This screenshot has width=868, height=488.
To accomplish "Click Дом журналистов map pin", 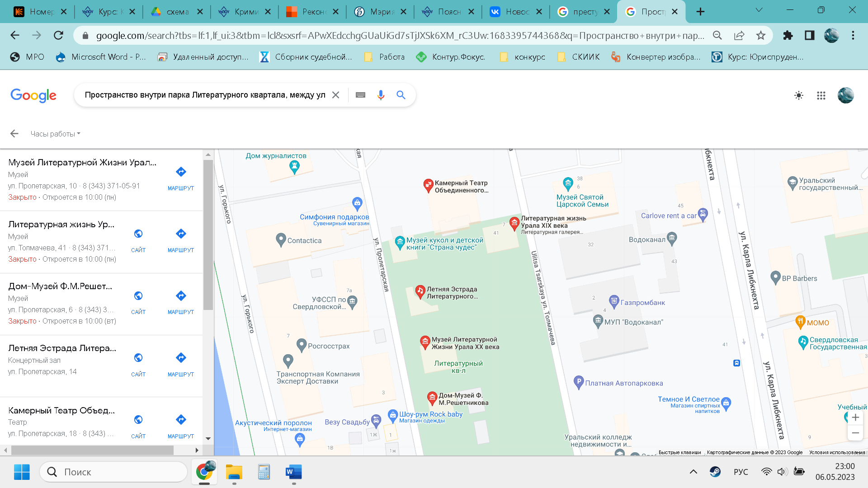I will pyautogui.click(x=294, y=168).
